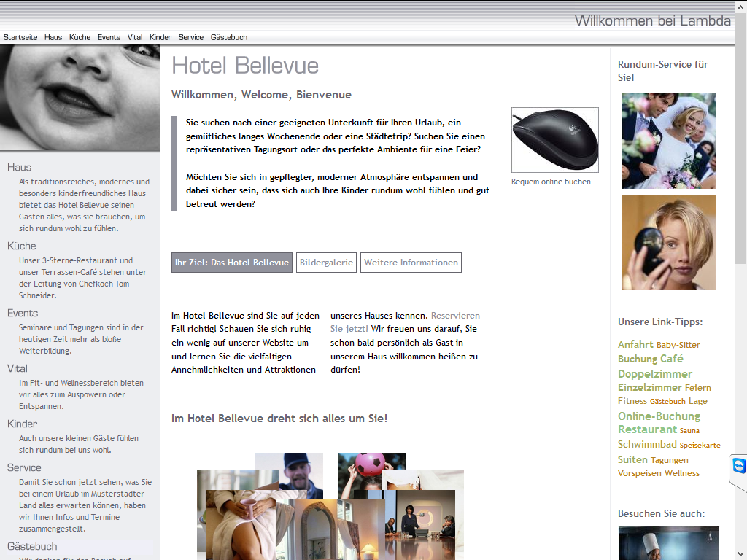Open the Schwimmbad tag link
The height and width of the screenshot is (560, 747).
coord(648,444)
